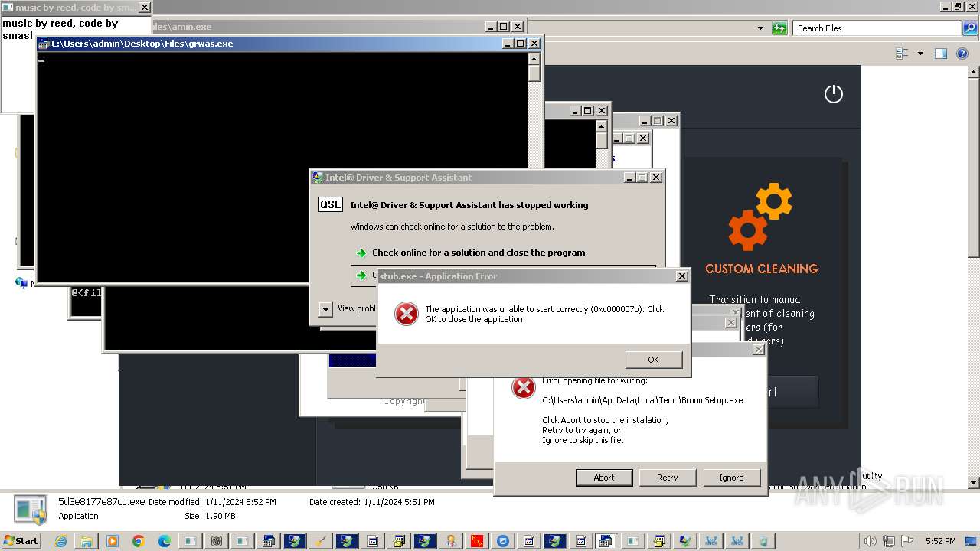The width and height of the screenshot is (980, 551).
Task: Select the recycle bin style taskbar item
Action: (763, 541)
